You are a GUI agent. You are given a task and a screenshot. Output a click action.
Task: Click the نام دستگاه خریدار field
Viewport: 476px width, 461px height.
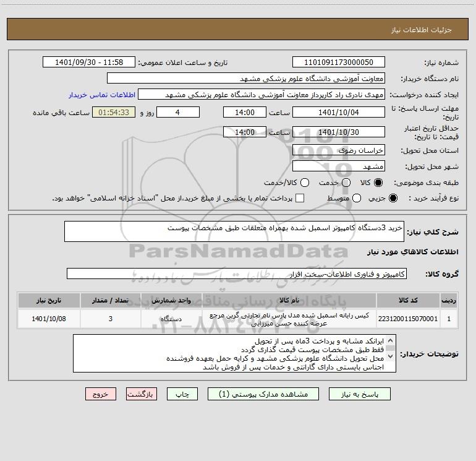click(246, 79)
